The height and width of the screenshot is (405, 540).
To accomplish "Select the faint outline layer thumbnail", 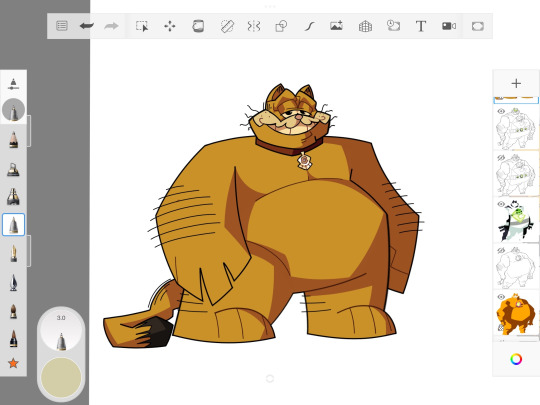I will pos(516,266).
